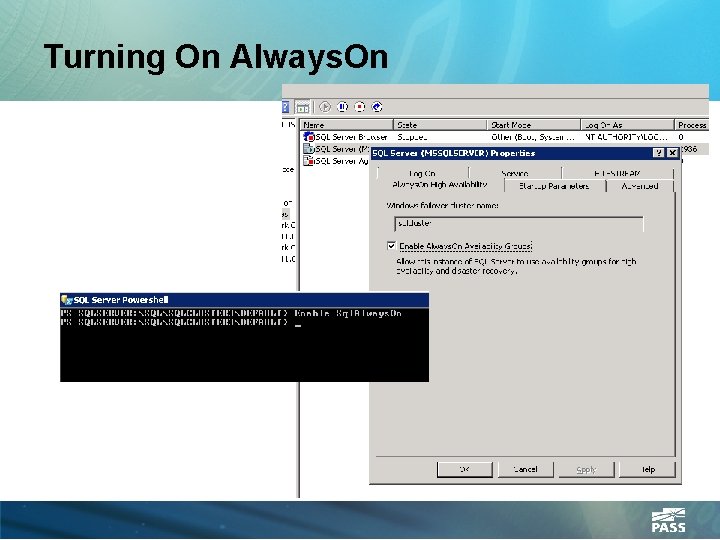720x540 pixels.
Task: Click the NT AUTHORITY log on cell
Action: click(626, 137)
